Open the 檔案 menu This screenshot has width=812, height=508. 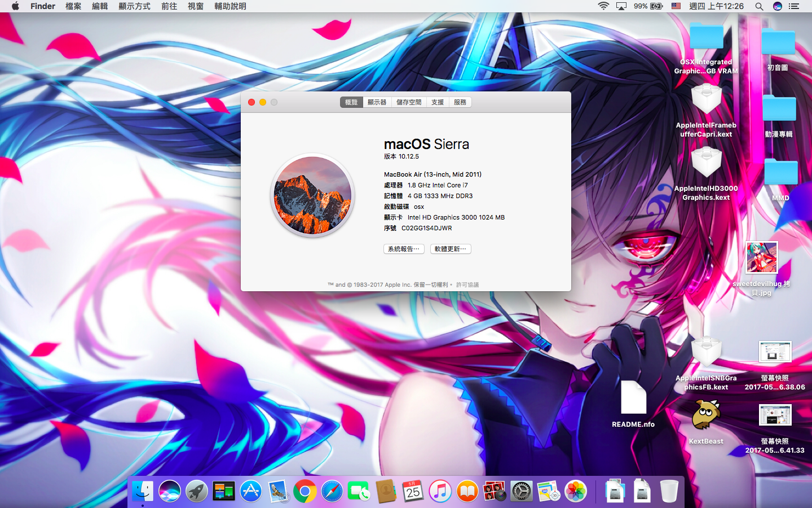point(73,6)
